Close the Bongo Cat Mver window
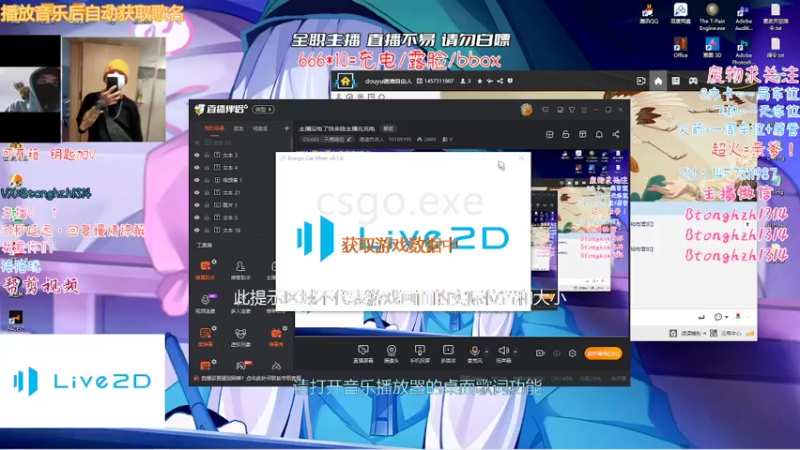This screenshot has width=800, height=450. tap(521, 158)
